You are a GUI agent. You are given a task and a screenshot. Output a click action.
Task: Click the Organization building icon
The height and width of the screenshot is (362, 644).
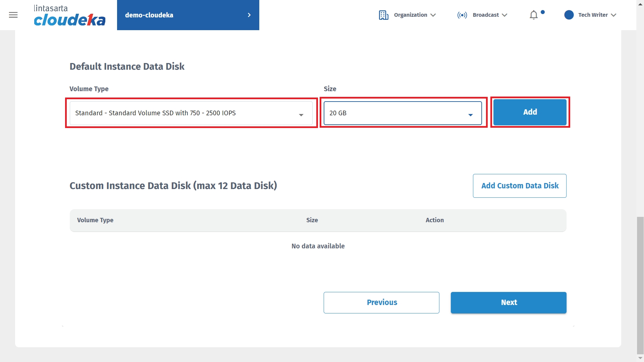(383, 15)
